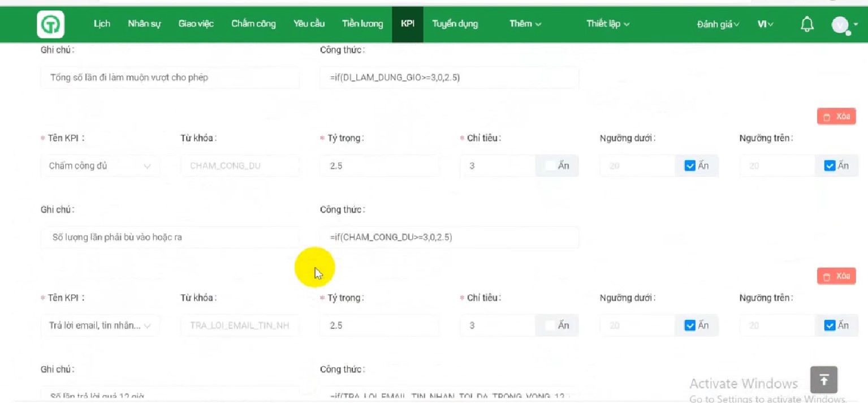Click the user avatar in the top bar

(839, 25)
